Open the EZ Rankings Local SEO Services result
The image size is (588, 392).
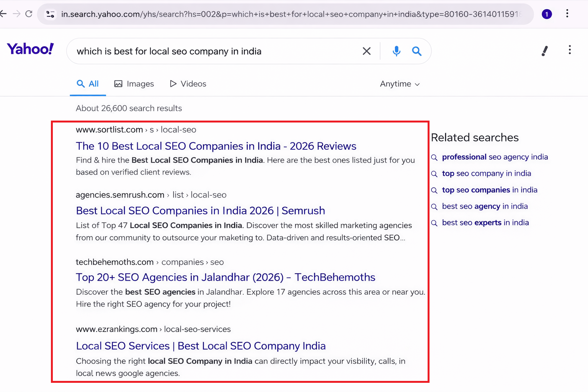201,346
